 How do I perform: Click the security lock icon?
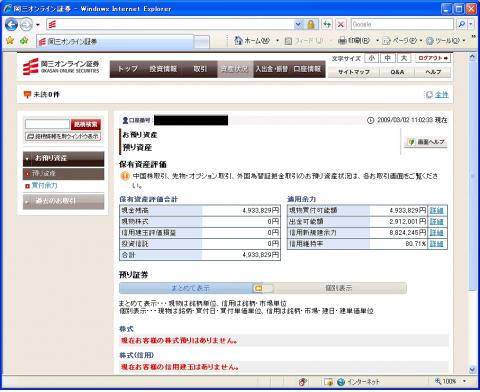click(x=311, y=24)
